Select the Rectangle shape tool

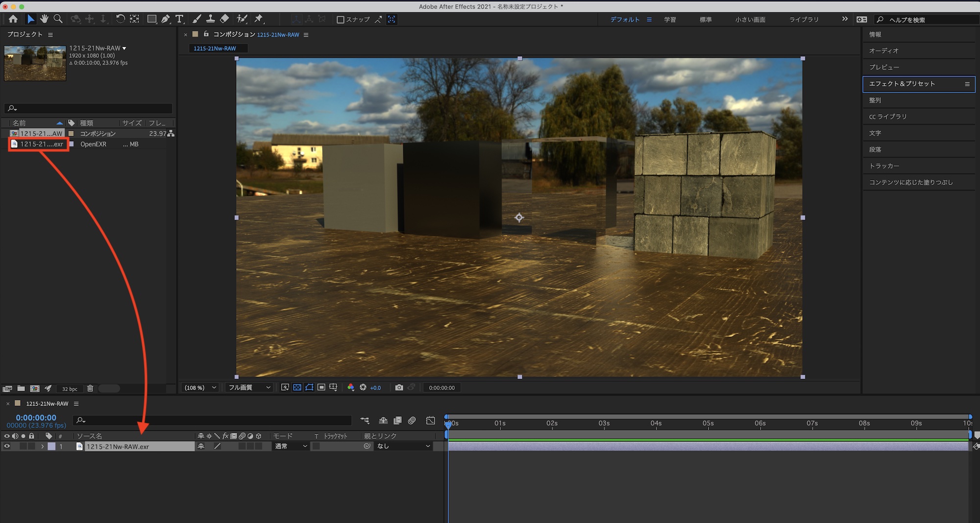[x=152, y=19]
